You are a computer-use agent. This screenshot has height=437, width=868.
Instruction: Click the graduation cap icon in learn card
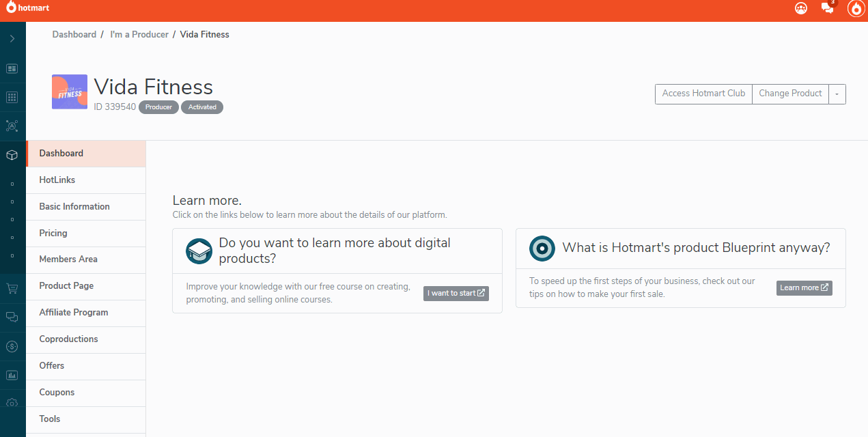pyautogui.click(x=199, y=251)
